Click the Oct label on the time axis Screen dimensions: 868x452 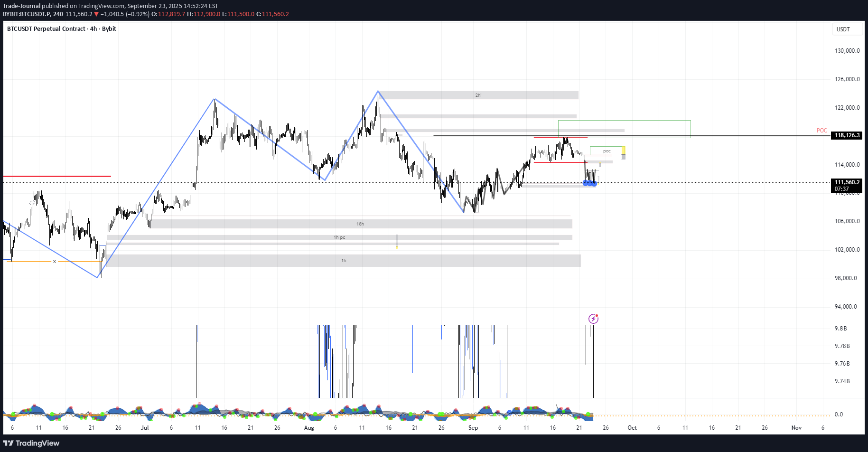coord(632,428)
